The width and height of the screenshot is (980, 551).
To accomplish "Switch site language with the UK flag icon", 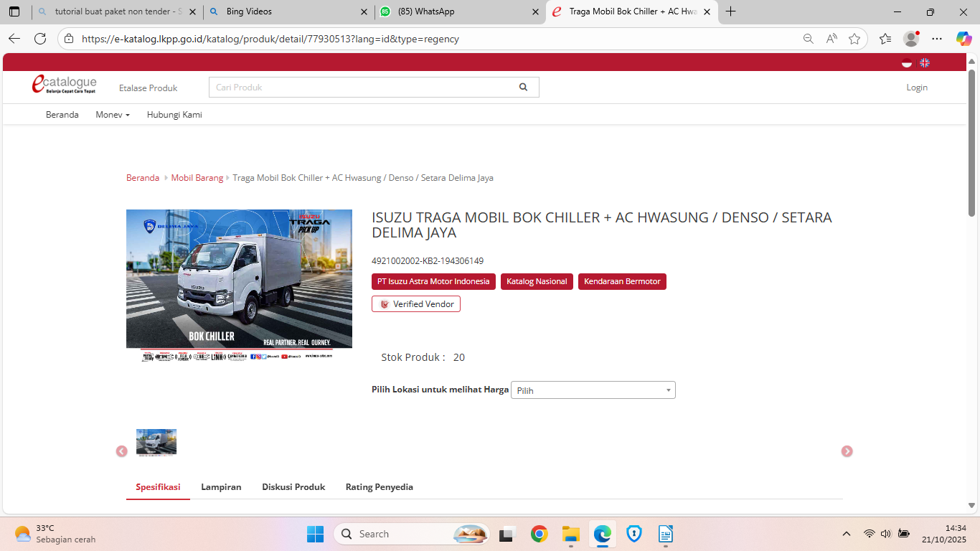I will point(925,62).
